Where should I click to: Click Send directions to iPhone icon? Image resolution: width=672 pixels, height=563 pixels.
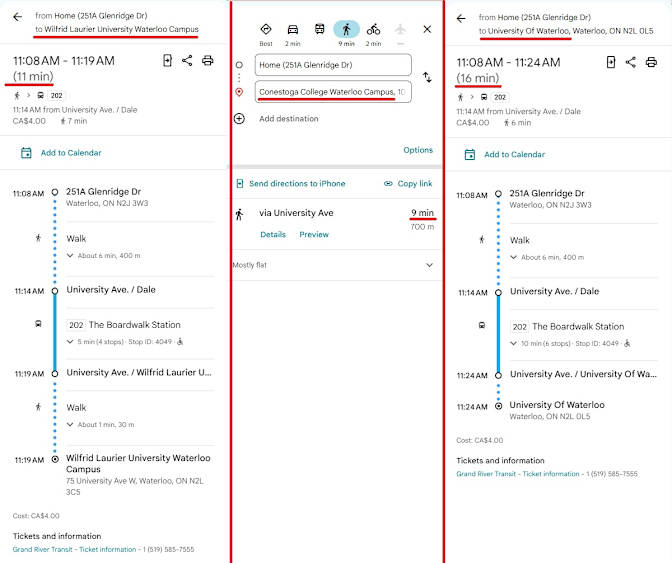coord(240,183)
